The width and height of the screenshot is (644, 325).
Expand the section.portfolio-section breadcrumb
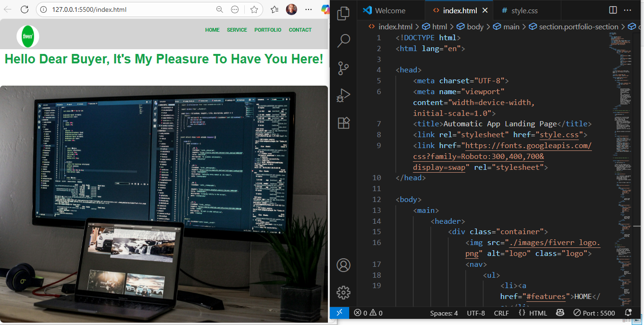click(578, 27)
